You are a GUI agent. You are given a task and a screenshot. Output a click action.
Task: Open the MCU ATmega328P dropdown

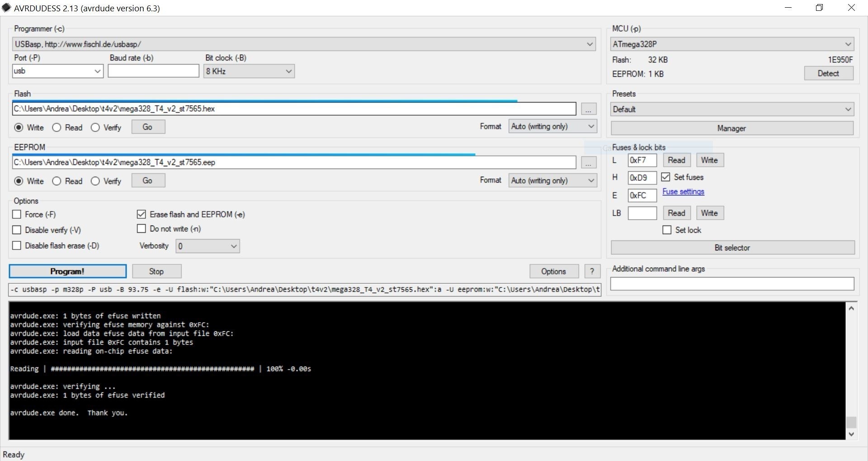point(848,44)
